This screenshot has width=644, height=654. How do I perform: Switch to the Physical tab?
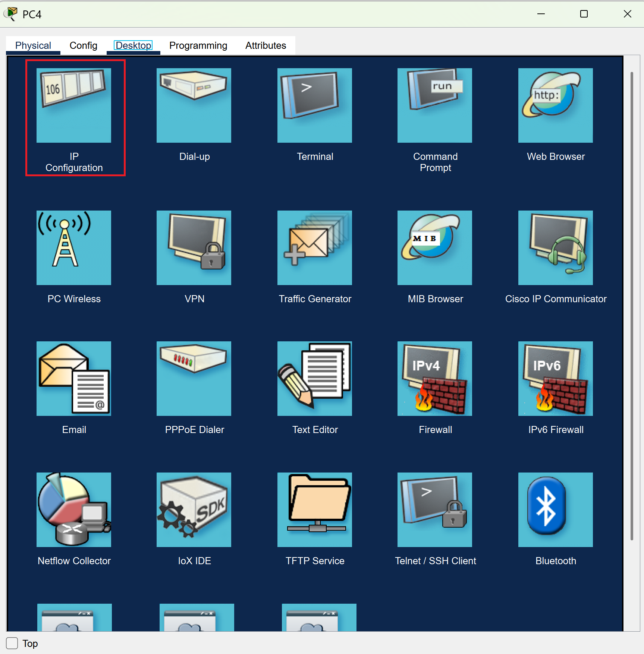[33, 45]
